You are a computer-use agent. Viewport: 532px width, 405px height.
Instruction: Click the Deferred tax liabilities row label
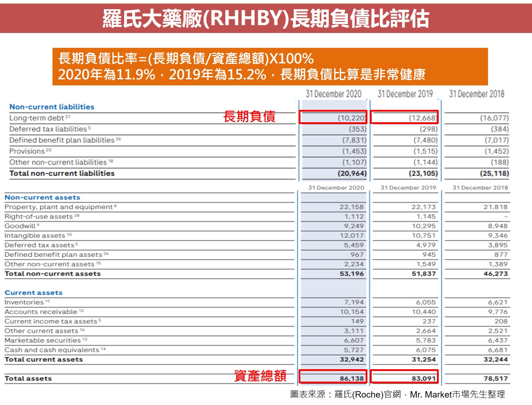click(x=50, y=129)
